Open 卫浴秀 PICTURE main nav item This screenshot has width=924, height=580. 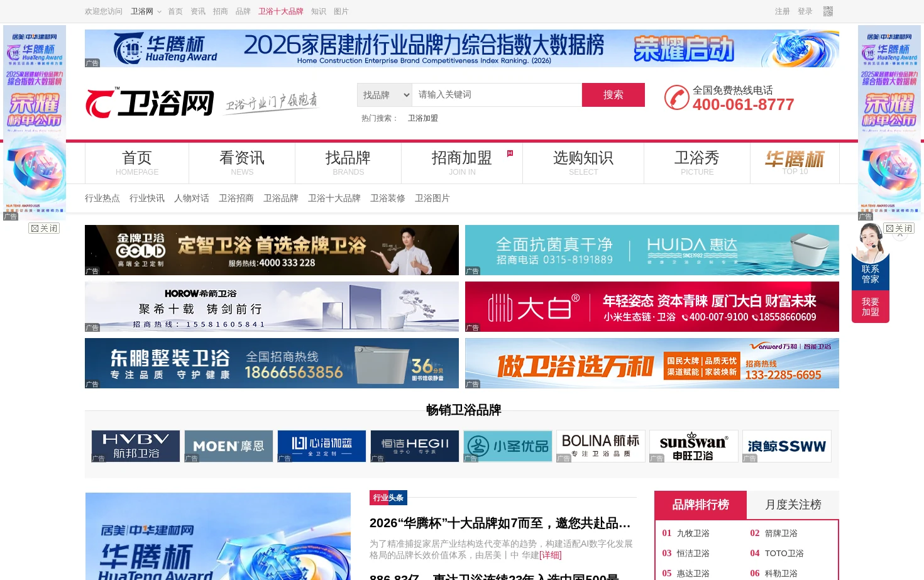point(697,163)
